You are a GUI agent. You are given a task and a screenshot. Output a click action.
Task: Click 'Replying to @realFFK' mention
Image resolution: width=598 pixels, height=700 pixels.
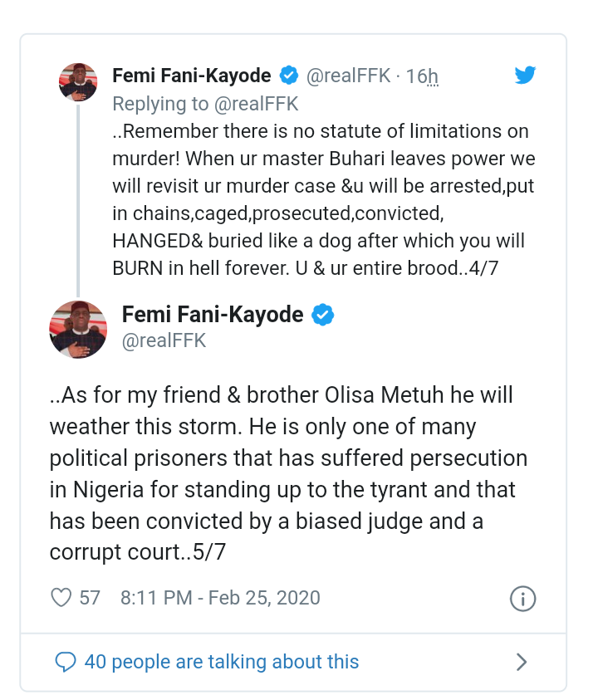click(x=205, y=104)
